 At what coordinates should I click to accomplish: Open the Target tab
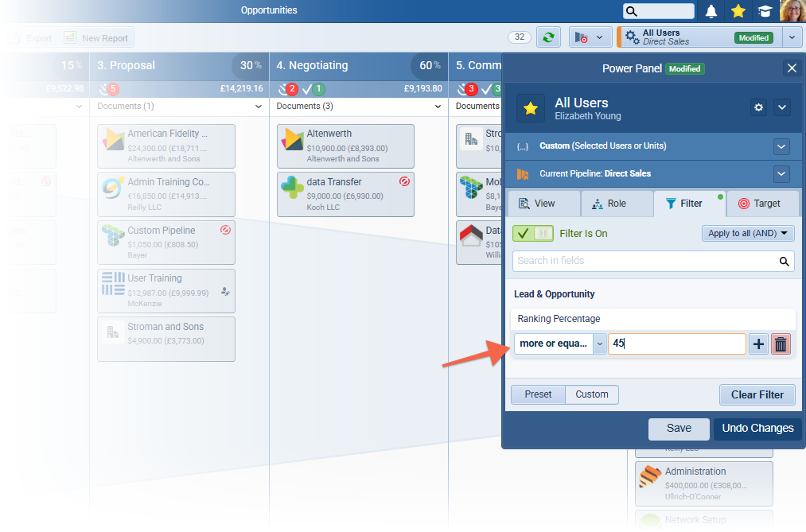click(758, 204)
